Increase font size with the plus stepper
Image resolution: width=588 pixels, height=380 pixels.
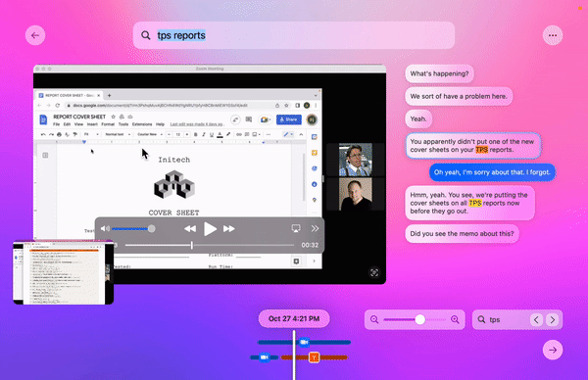point(187,134)
